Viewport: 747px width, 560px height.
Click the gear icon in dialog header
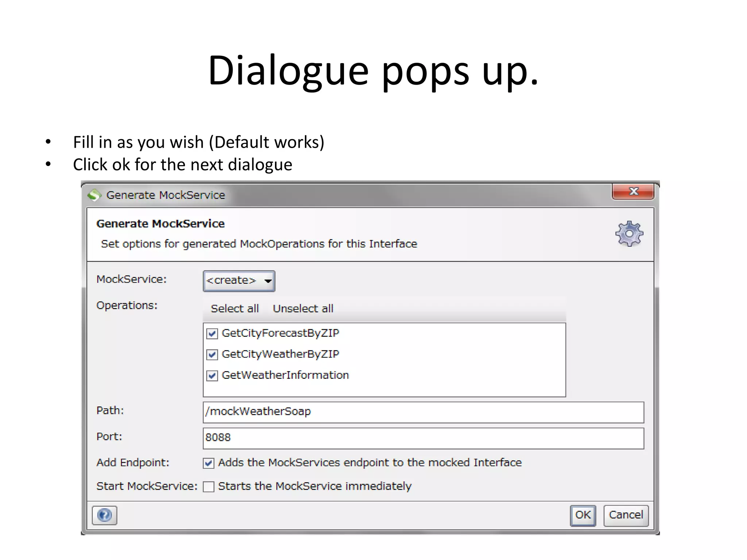coord(629,234)
